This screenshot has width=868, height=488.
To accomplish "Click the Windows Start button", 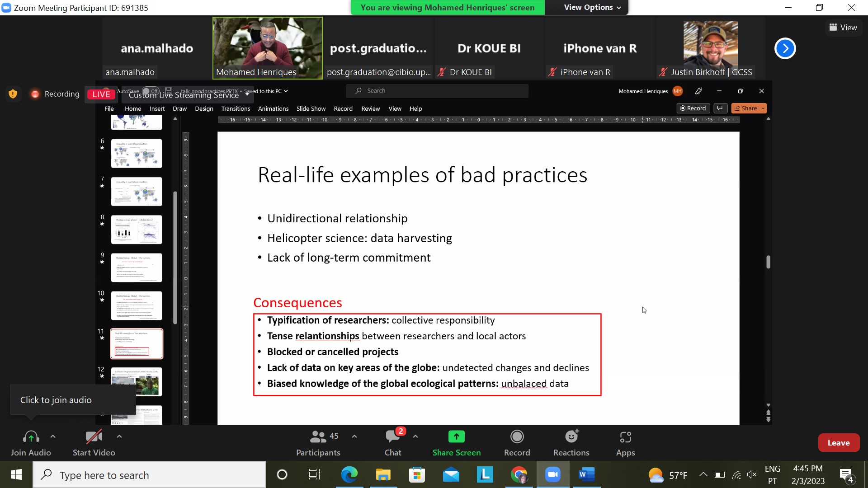I will pyautogui.click(x=16, y=474).
